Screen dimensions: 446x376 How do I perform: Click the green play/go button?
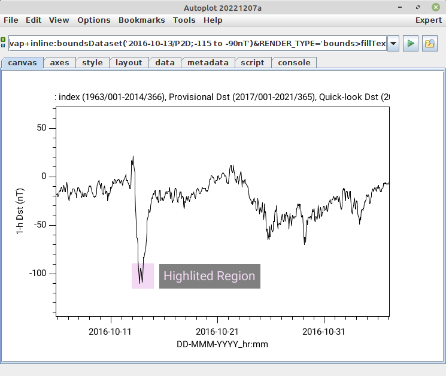pos(411,43)
